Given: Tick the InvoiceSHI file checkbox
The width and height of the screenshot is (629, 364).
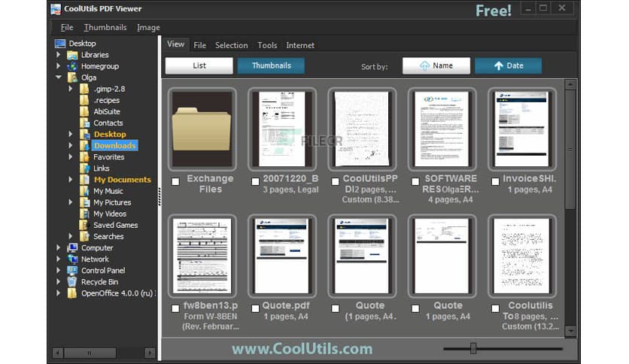Looking at the screenshot, I should coord(495,181).
